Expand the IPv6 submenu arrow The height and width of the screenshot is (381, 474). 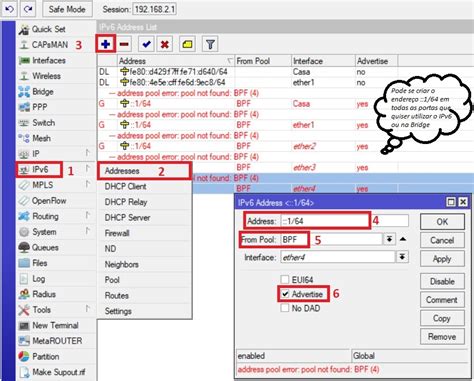[x=88, y=169]
